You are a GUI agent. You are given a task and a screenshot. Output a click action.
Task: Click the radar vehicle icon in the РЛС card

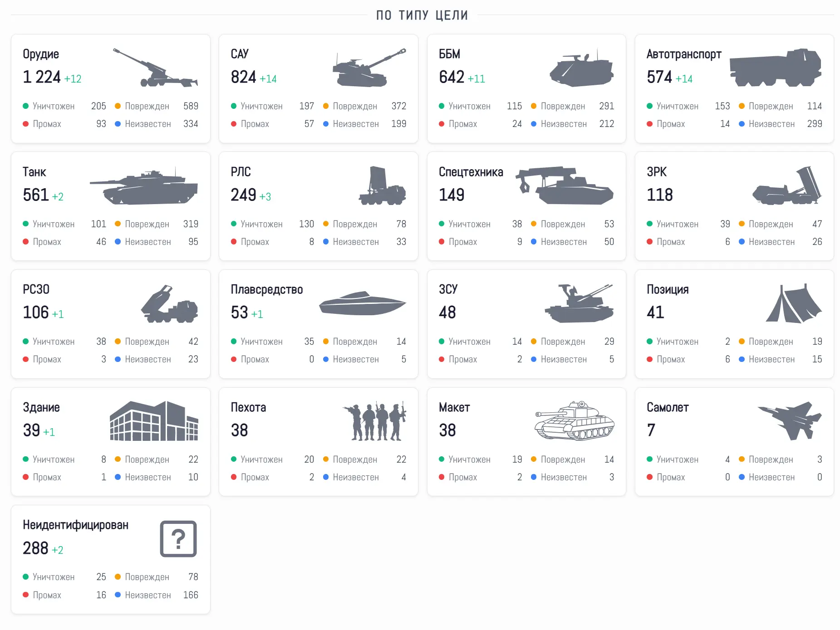(382, 186)
